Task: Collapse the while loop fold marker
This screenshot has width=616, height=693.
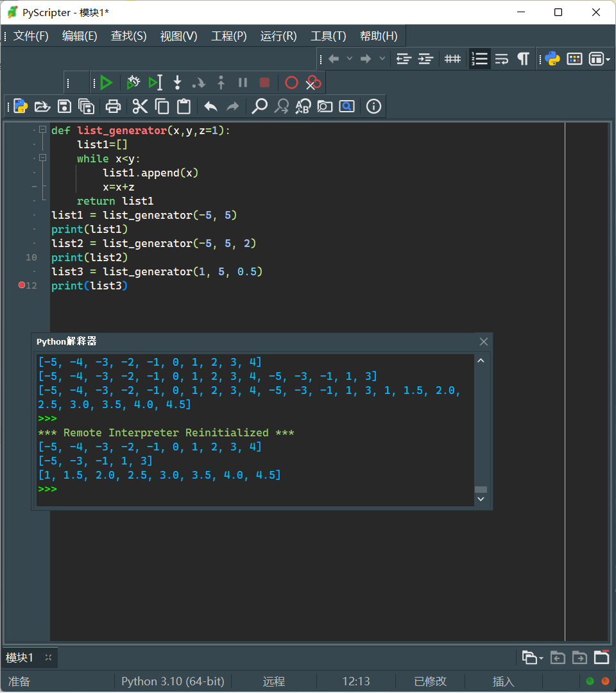Action: pyautogui.click(x=43, y=158)
